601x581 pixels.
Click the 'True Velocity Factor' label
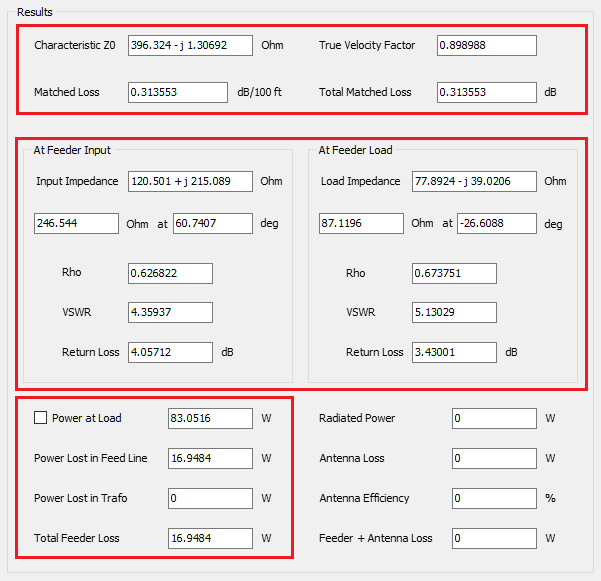pos(367,45)
